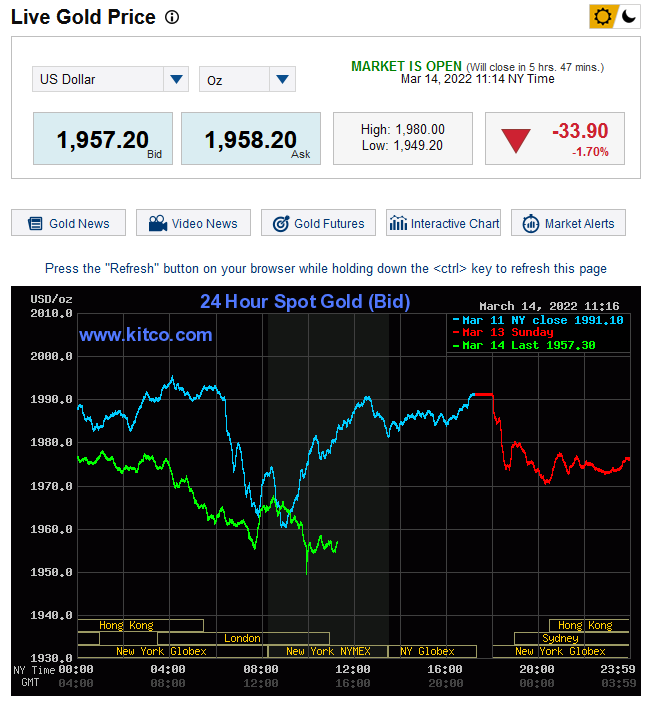The height and width of the screenshot is (702, 657).
Task: Click the arrow of the Oz dropdown
Action: [282, 79]
